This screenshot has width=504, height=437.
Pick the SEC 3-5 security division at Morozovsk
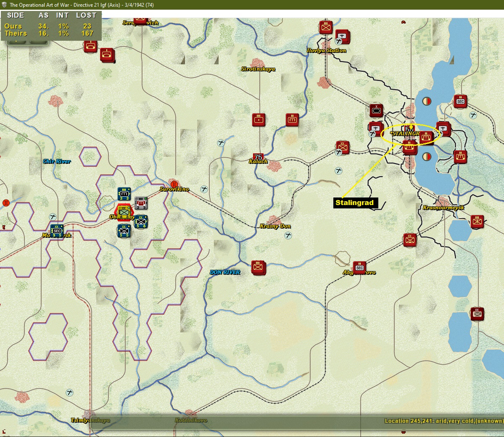click(x=57, y=231)
